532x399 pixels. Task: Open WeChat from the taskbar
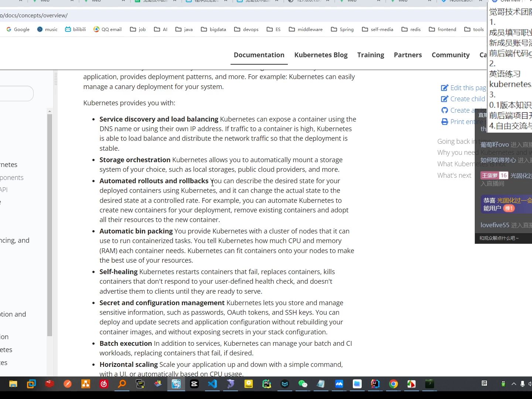[303, 384]
